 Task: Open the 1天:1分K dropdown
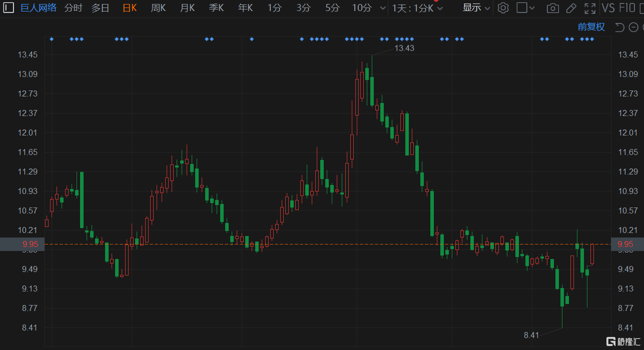pos(417,8)
